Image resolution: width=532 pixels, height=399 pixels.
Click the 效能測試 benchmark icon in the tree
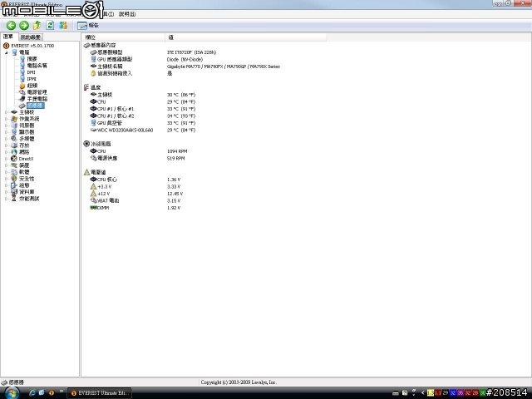(14, 199)
